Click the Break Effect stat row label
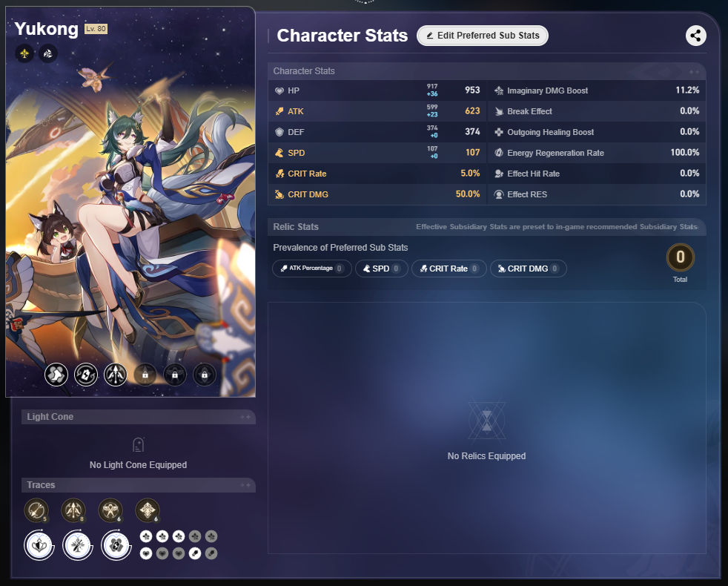This screenshot has width=728, height=586. 529,111
